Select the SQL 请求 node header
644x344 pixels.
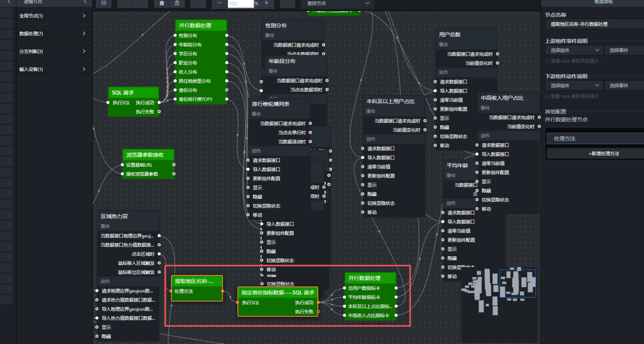point(133,93)
